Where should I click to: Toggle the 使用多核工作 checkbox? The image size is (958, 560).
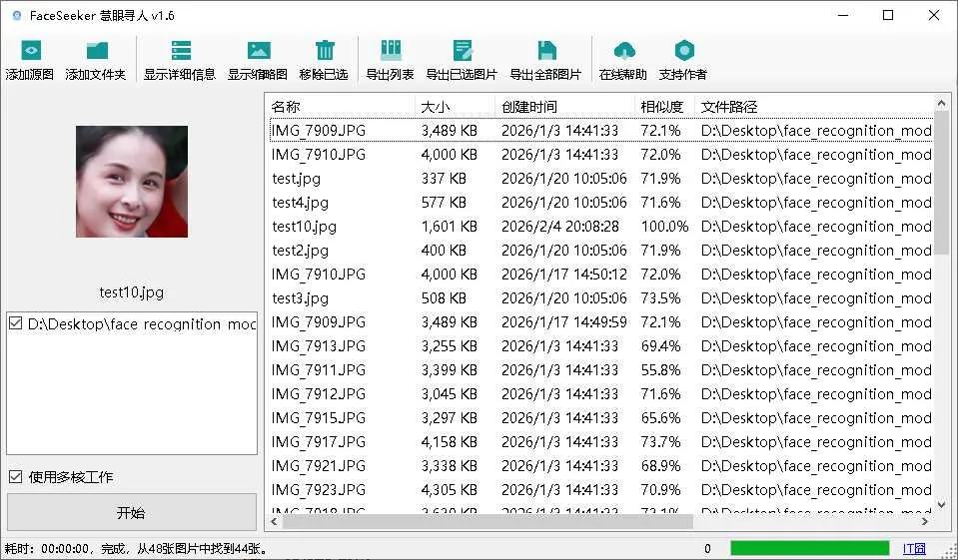click(x=15, y=477)
